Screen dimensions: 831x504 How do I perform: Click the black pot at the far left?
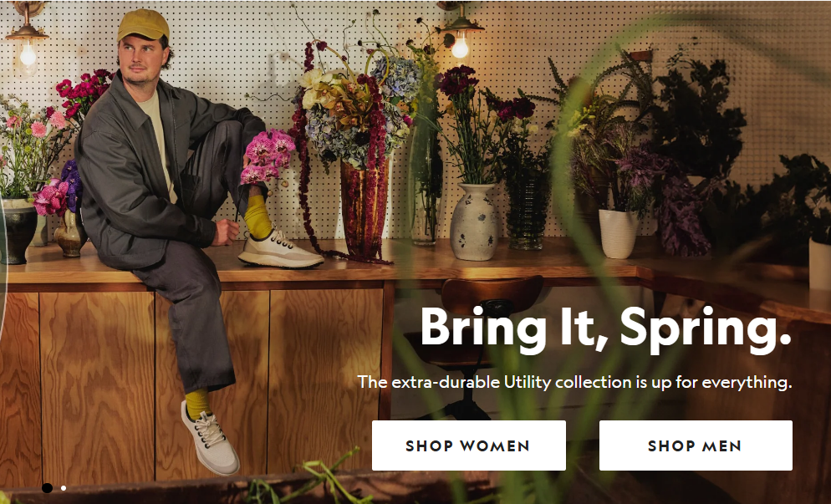[x=18, y=231]
